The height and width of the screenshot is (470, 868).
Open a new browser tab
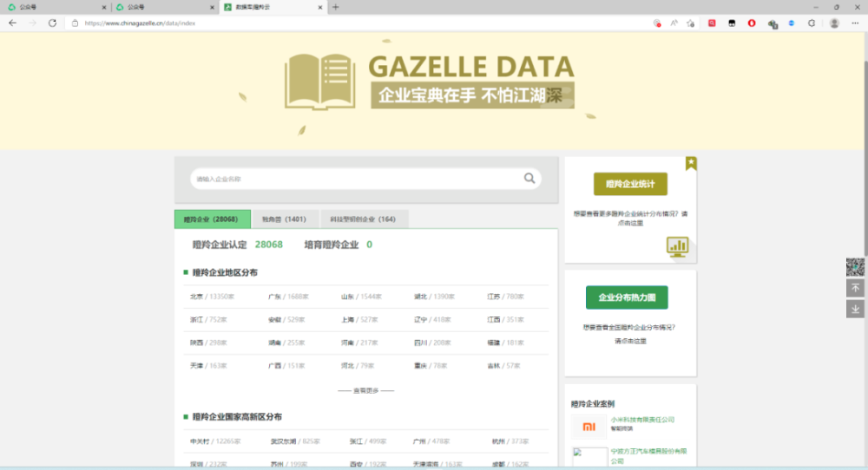(x=335, y=7)
